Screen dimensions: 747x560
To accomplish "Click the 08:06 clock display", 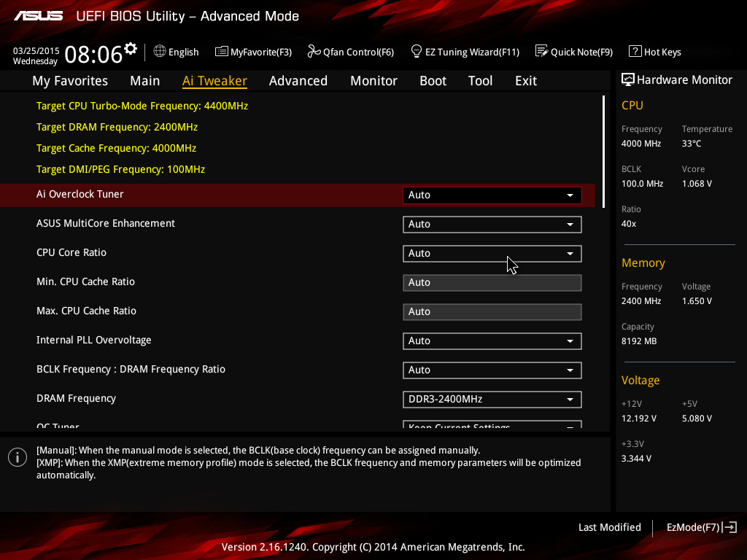I will (x=93, y=54).
